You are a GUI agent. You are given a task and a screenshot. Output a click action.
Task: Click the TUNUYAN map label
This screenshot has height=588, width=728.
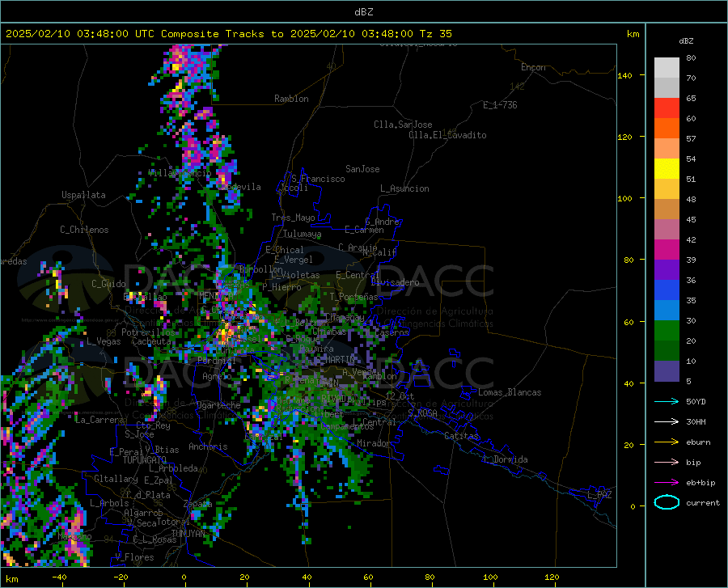(x=188, y=533)
